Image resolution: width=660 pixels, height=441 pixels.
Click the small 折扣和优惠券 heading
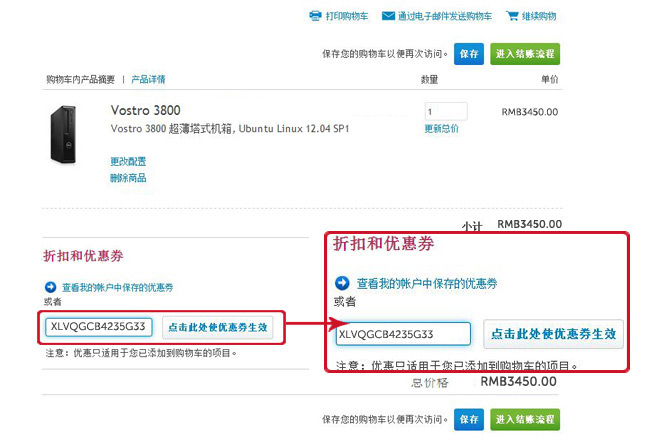pyautogui.click(x=83, y=256)
